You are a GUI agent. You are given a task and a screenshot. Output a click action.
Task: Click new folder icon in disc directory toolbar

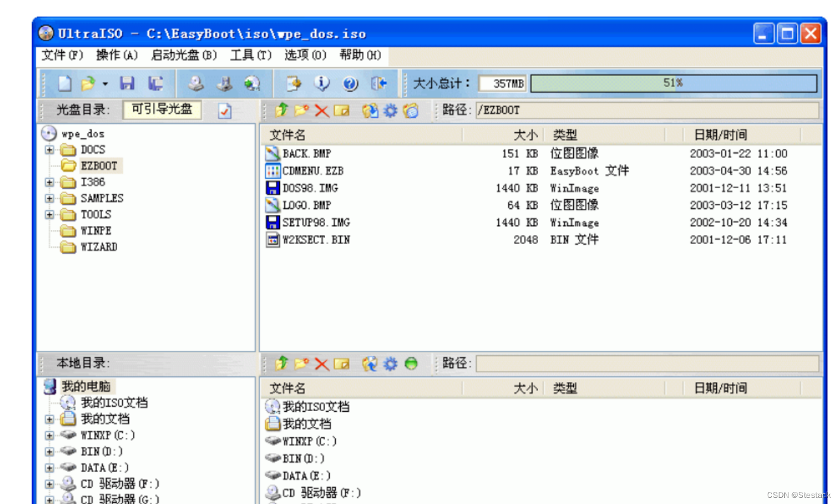point(302,111)
